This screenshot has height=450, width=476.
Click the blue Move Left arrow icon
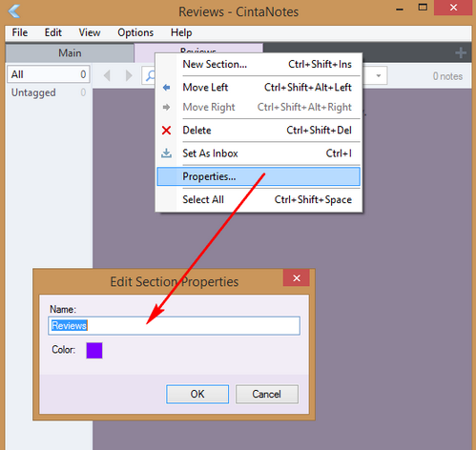click(x=166, y=88)
